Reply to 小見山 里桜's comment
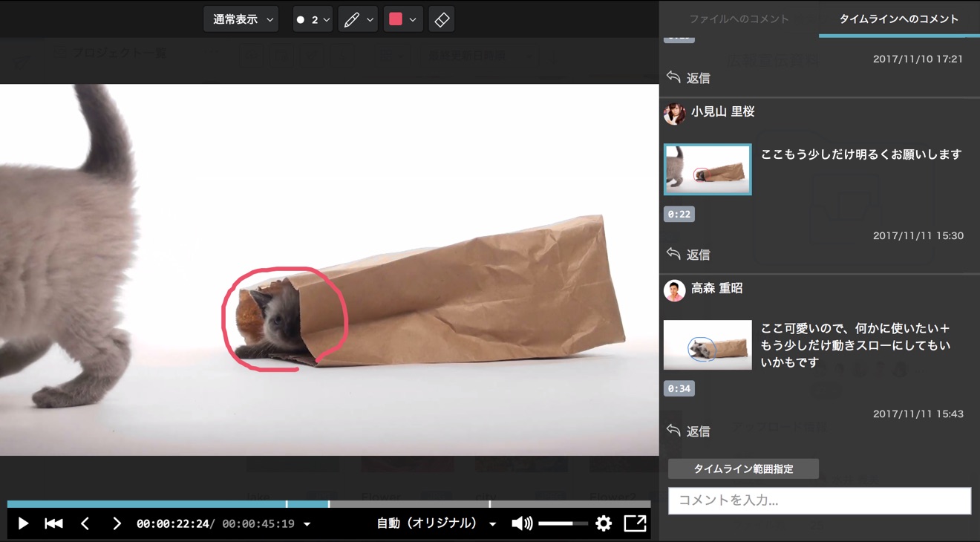980x542 pixels. [688, 255]
